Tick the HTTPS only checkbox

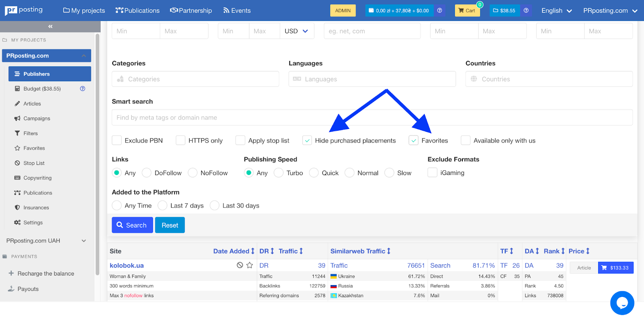181,140
